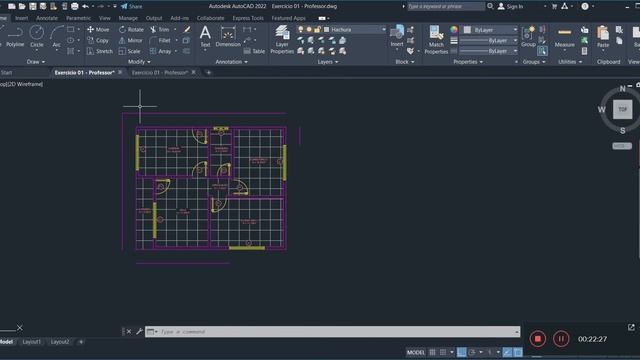Switch to the Layout1 tab
The width and height of the screenshot is (640, 360).
[x=31, y=342]
